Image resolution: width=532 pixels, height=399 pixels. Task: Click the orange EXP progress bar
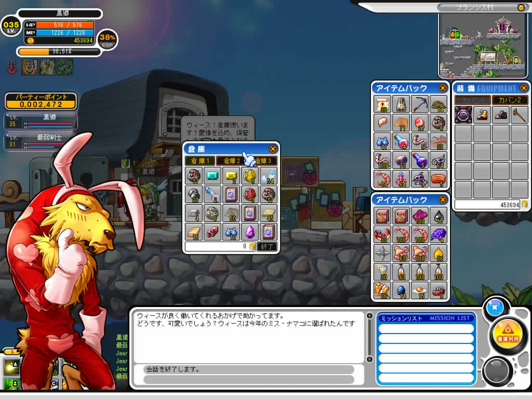59,51
